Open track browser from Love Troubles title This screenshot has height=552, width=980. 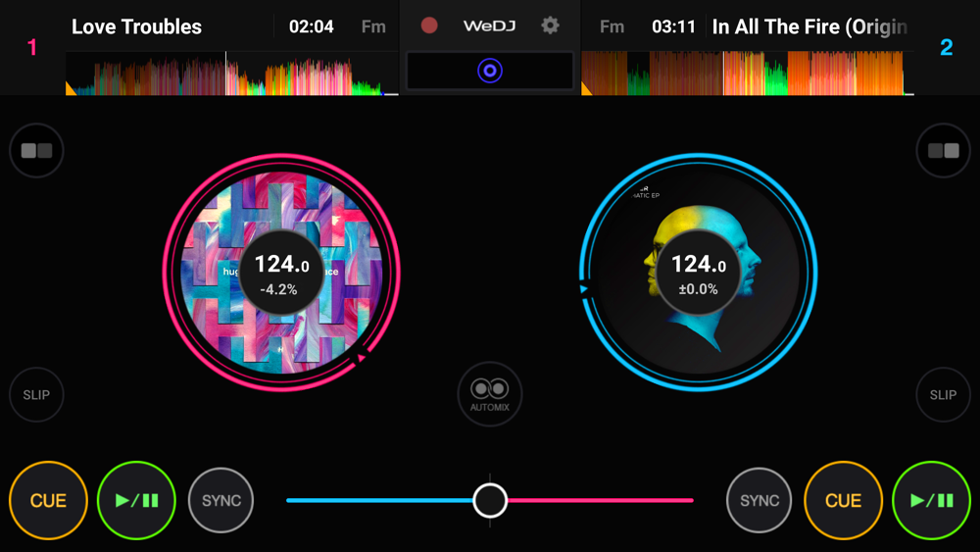[136, 26]
